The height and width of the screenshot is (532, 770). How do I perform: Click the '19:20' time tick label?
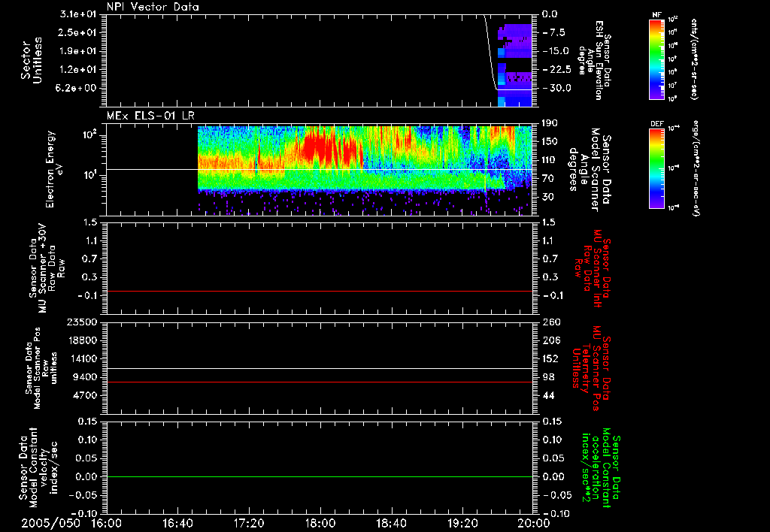462,523
